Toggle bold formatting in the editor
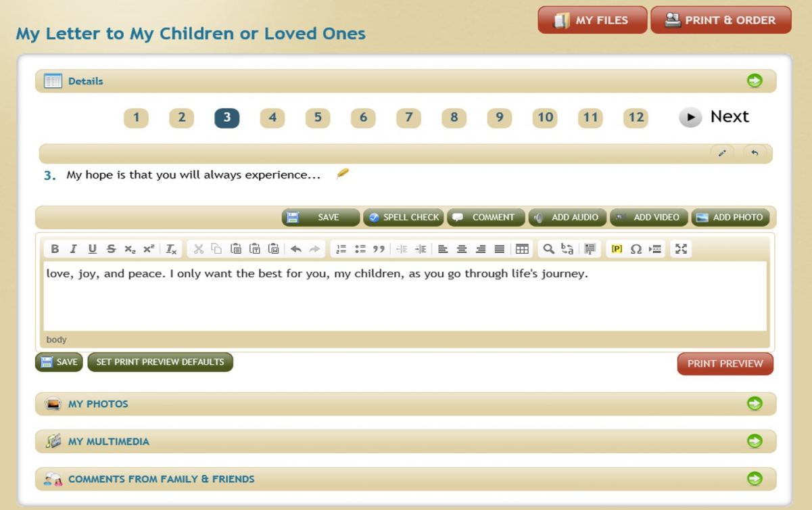812x510 pixels. (55, 249)
